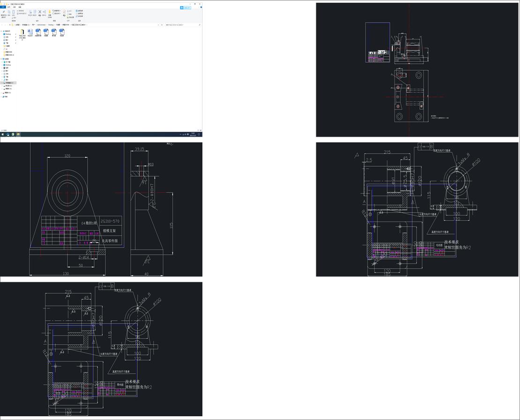520x420 pixels.
Task: Open the notification center on taskbar
Action: (x=199, y=134)
